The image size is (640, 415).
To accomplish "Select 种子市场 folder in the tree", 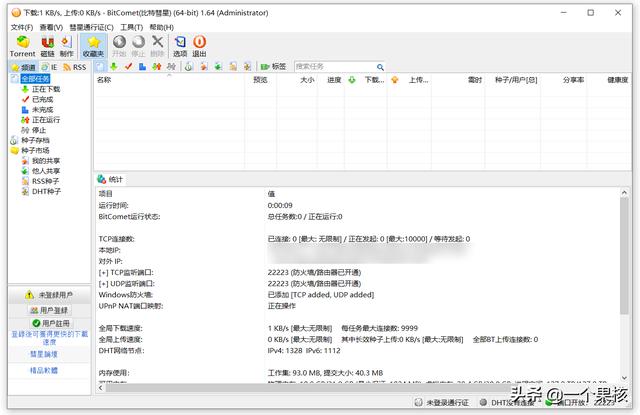I will (x=35, y=151).
